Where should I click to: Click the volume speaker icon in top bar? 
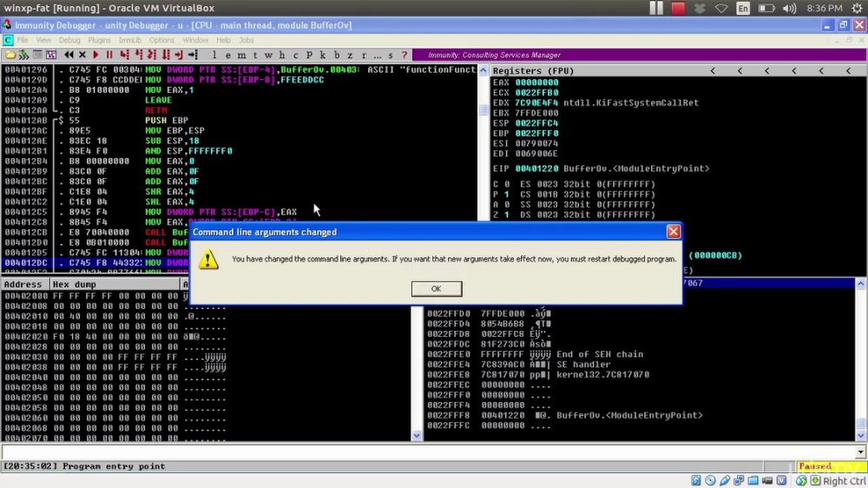point(789,9)
